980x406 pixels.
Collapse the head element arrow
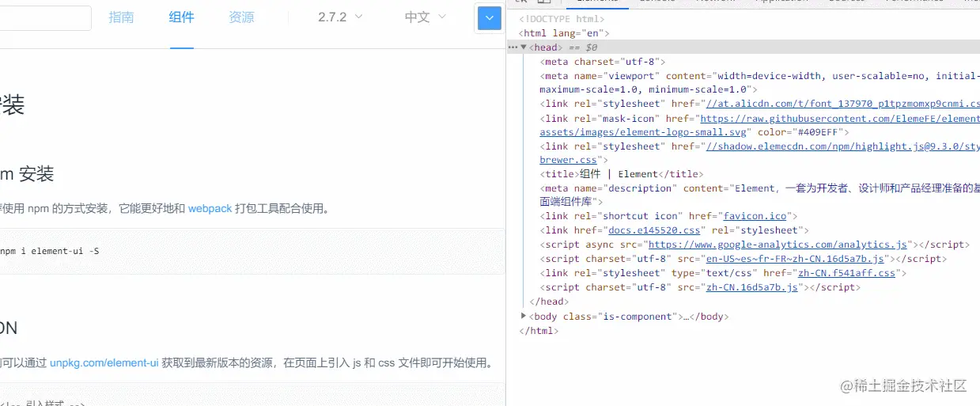[524, 47]
